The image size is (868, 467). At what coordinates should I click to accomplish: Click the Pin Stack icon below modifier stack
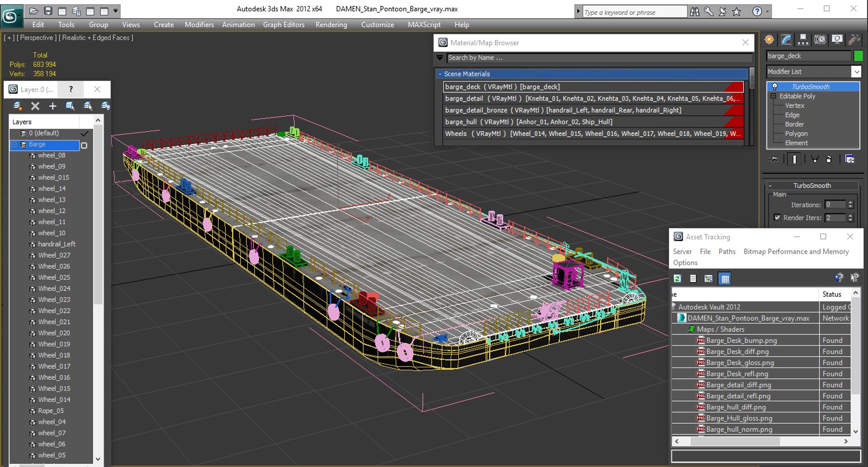point(774,159)
